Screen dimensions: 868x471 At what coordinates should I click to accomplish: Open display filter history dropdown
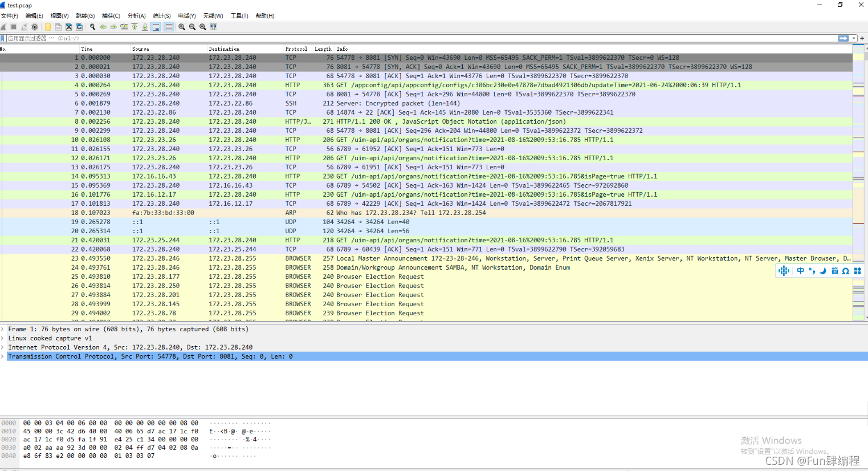point(854,38)
